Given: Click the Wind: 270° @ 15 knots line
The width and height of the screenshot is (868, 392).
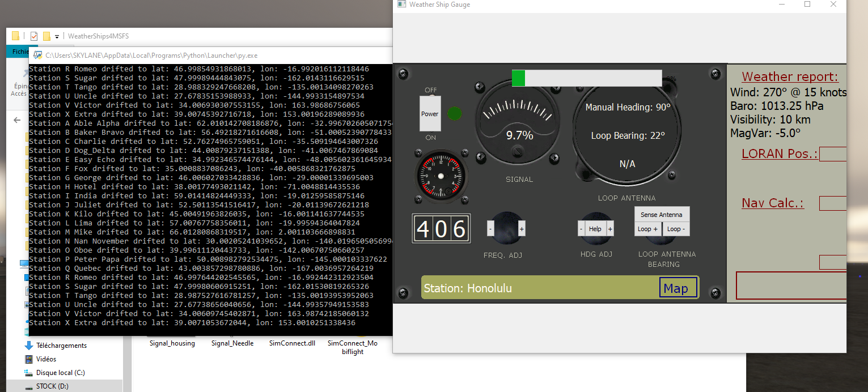Looking at the screenshot, I should pyautogui.click(x=789, y=92).
